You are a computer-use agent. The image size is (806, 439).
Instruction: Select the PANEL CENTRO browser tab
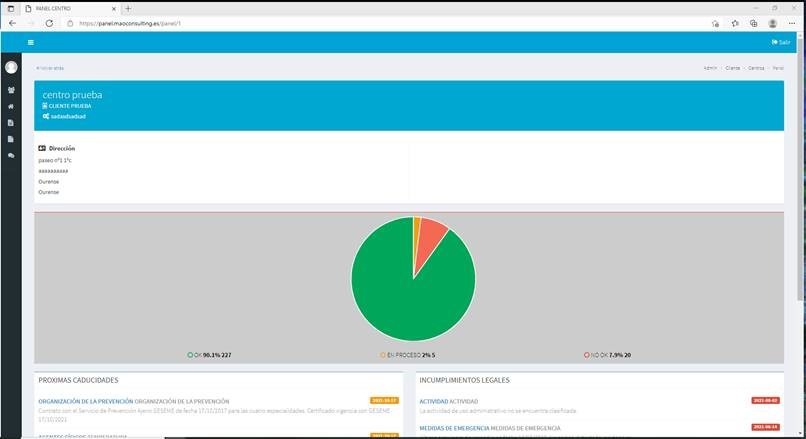point(60,8)
